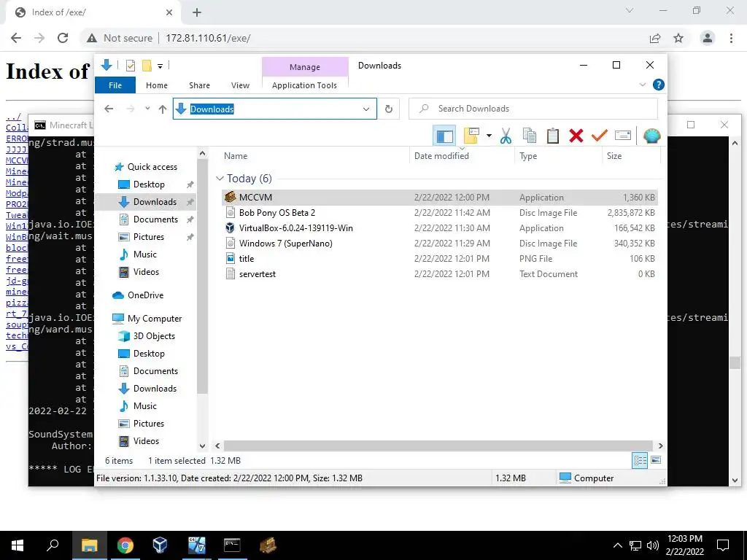Click the horizontal scrollbar in file list

click(438, 446)
